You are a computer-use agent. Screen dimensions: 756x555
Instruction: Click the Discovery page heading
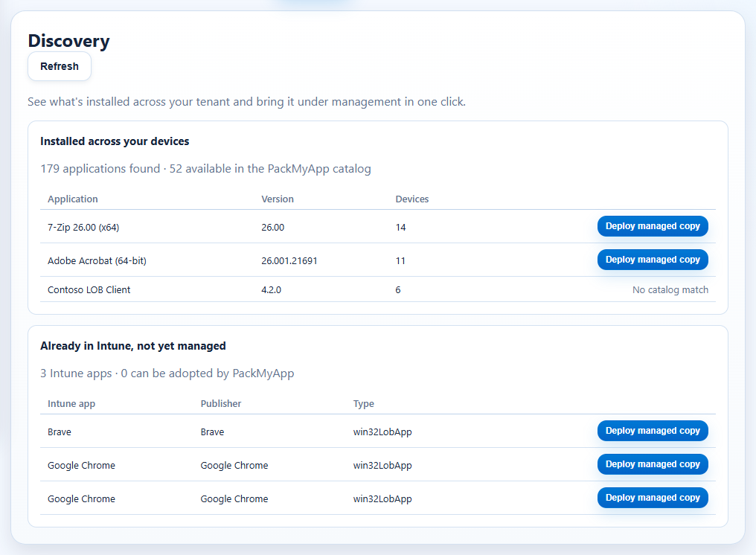(x=69, y=41)
